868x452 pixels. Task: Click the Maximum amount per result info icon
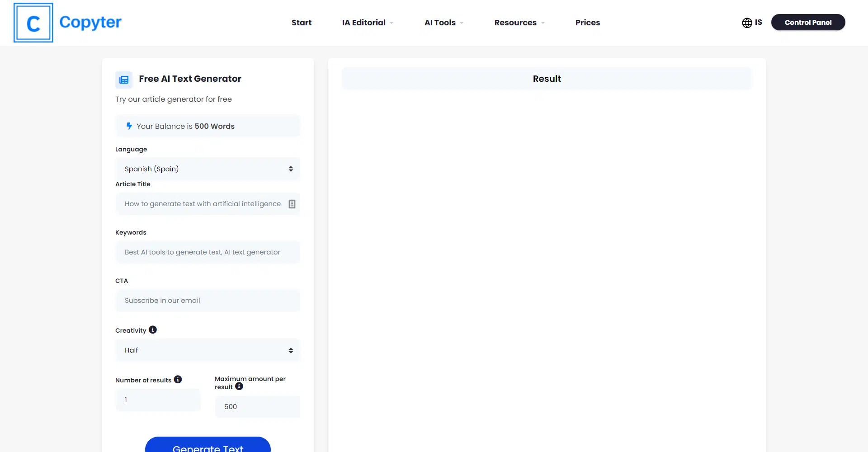[x=239, y=386]
